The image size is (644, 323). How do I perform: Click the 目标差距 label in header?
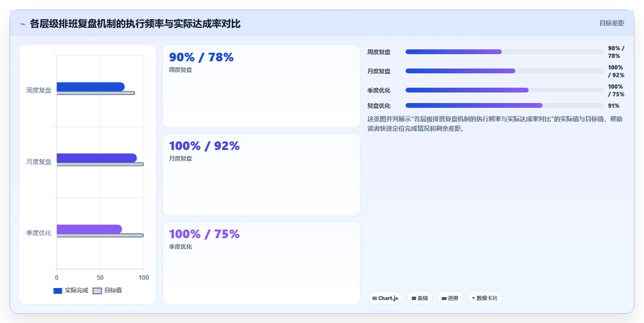(x=612, y=23)
